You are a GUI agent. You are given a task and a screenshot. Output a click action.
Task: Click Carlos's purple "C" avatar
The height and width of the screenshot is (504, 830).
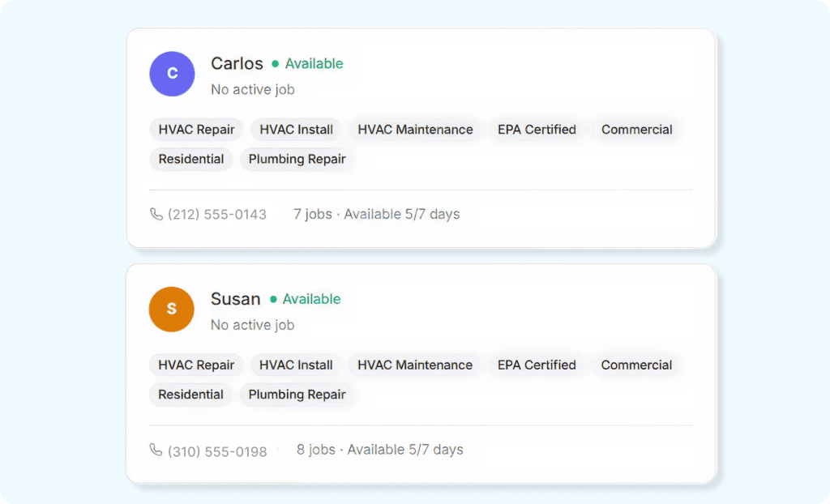[x=172, y=74]
